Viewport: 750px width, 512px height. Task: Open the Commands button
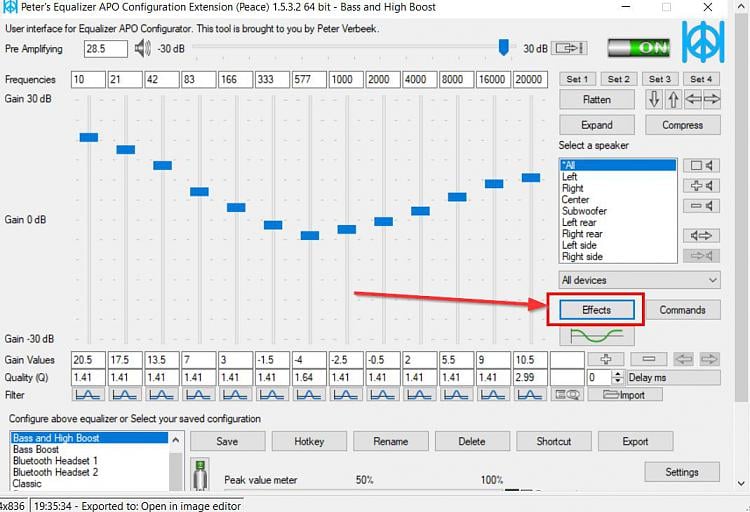point(683,310)
